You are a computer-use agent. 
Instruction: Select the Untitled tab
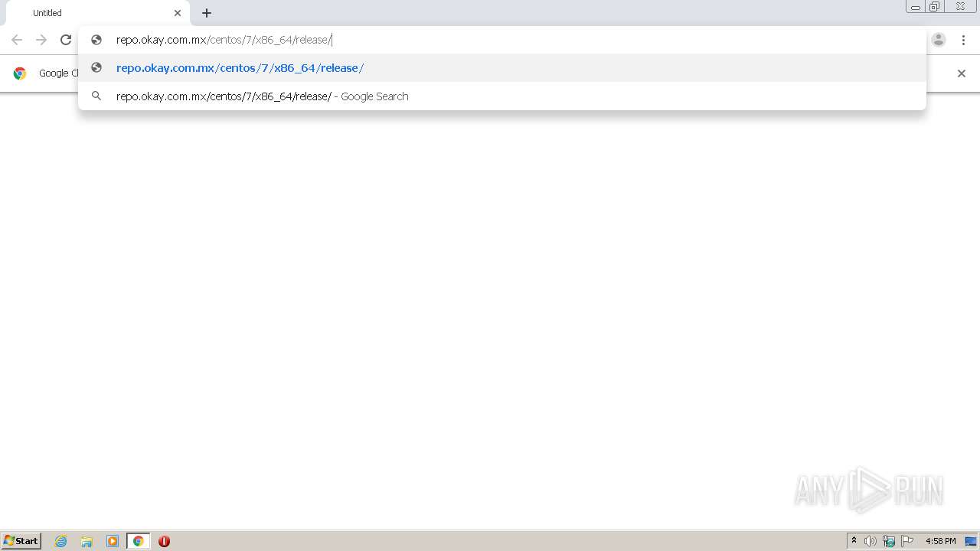click(98, 13)
